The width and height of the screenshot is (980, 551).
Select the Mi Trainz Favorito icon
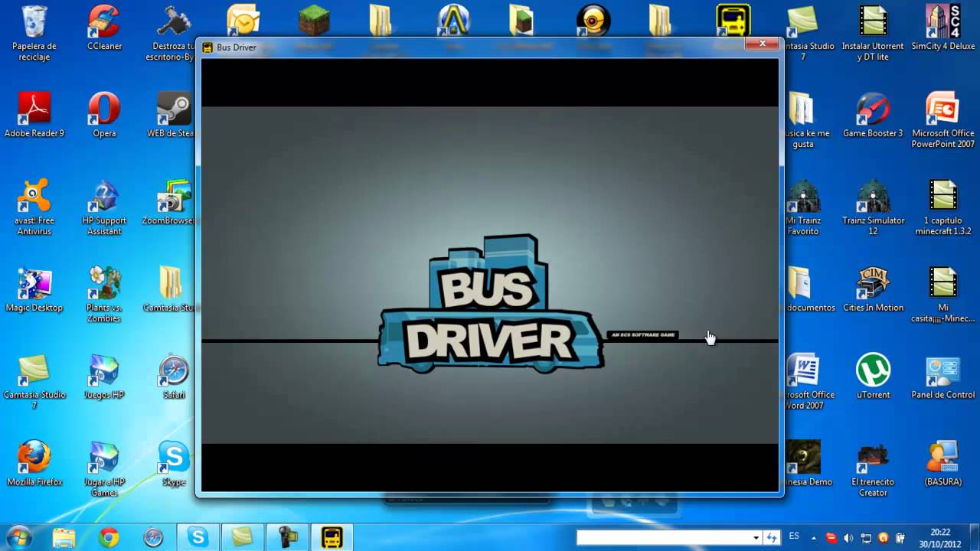pos(803,207)
